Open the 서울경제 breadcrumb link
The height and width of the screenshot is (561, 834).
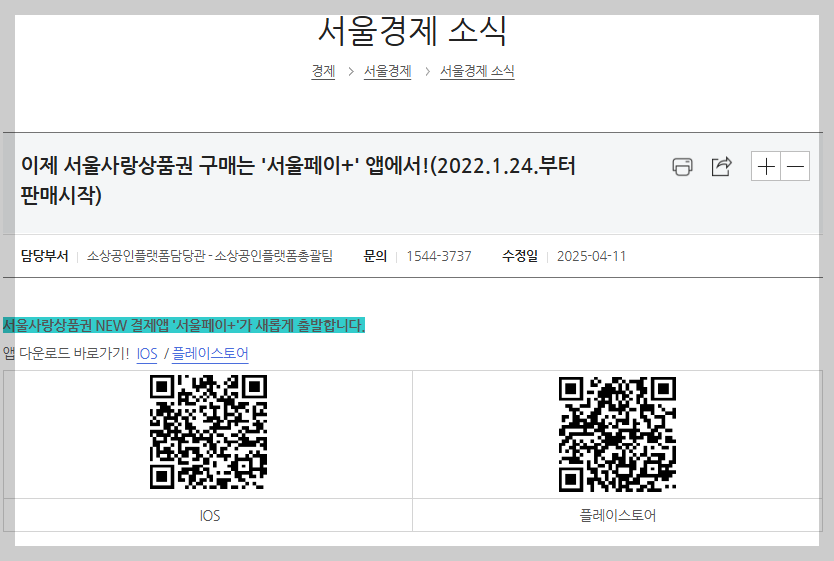pyautogui.click(x=387, y=71)
